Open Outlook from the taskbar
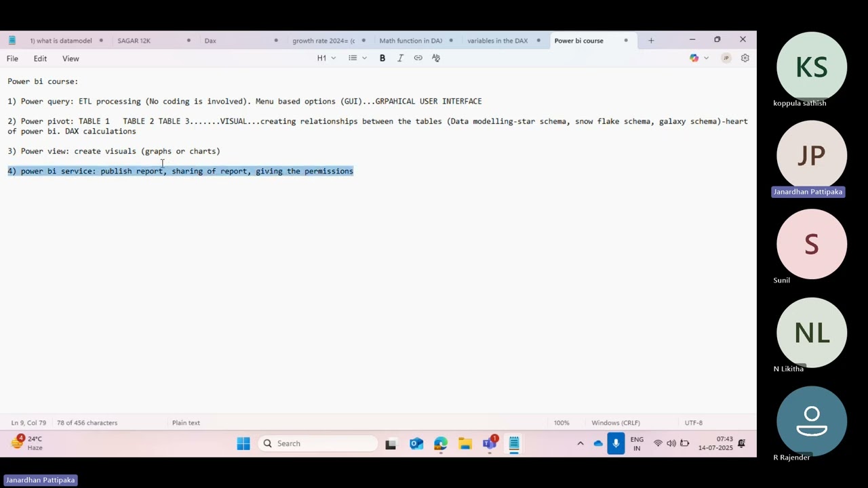This screenshot has height=488, width=868. pyautogui.click(x=416, y=444)
